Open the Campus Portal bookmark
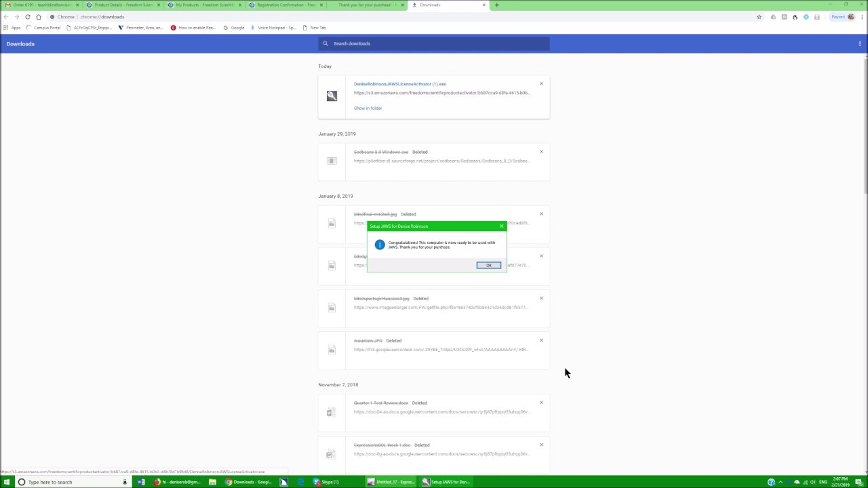Viewport: 868px width, 488px height. [43, 28]
